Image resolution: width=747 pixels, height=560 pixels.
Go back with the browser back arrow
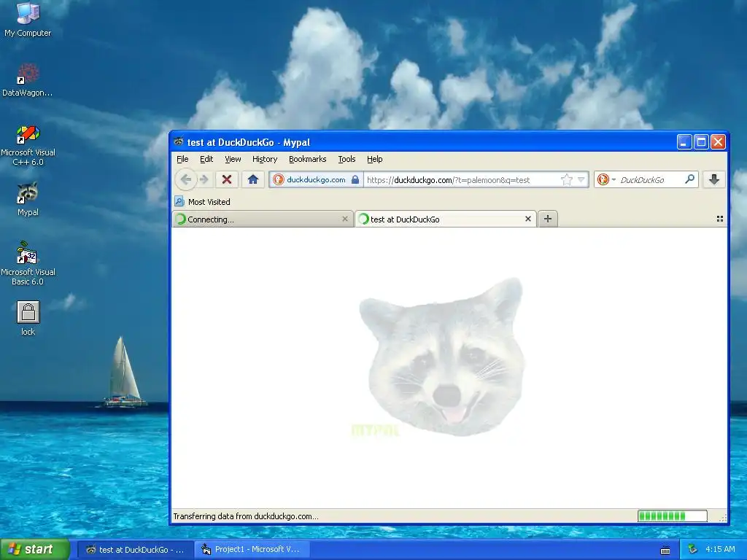point(185,179)
